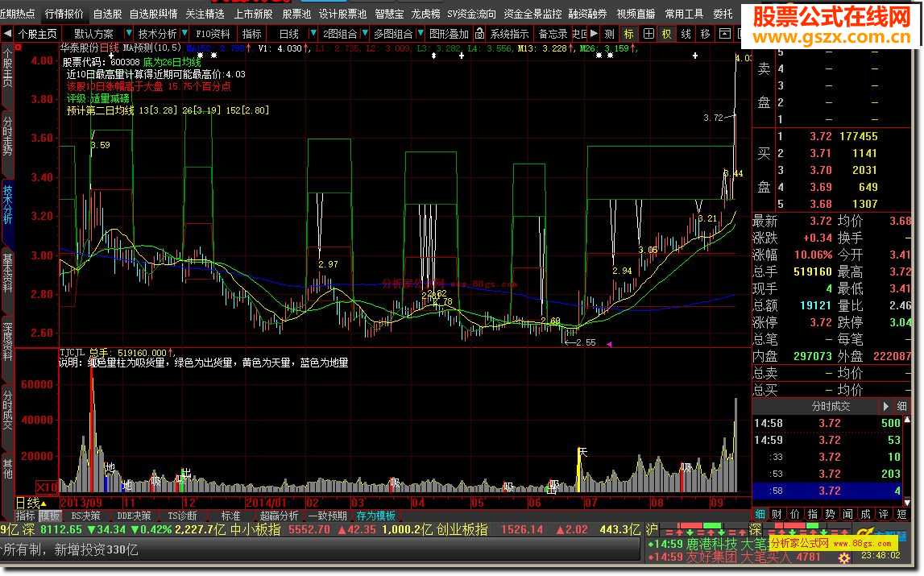Expand the 技术分析 dropdown
This screenshot has height=576, width=924.
[x=157, y=34]
